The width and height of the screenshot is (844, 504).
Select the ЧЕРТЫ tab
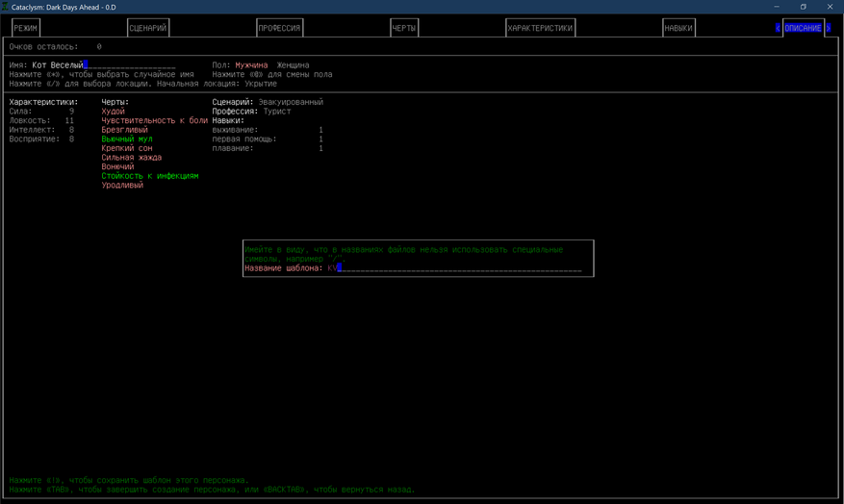coord(404,28)
